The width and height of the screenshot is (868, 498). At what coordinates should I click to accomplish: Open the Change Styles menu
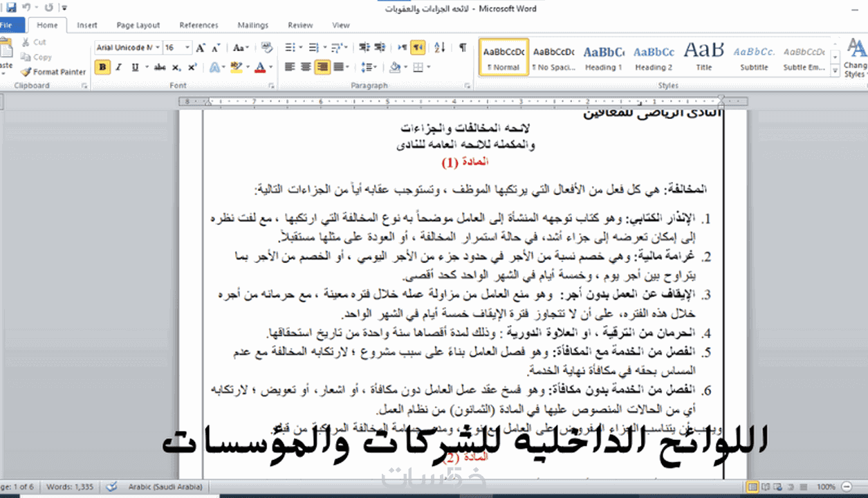[856, 58]
